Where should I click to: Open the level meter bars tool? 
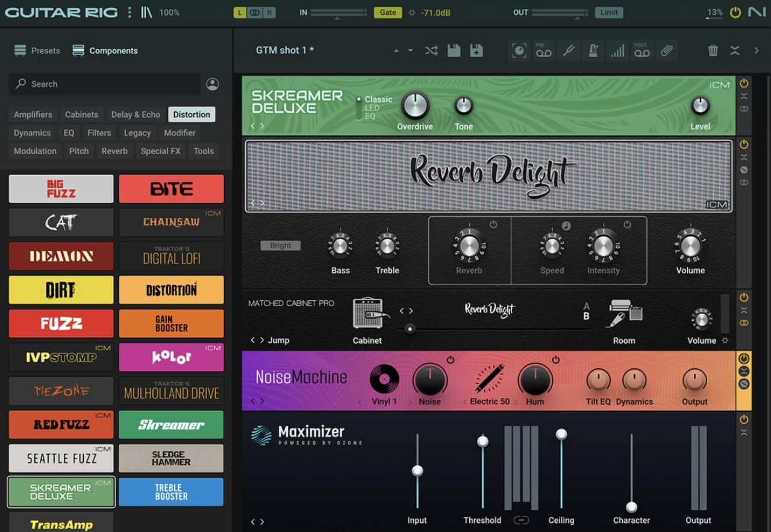617,51
